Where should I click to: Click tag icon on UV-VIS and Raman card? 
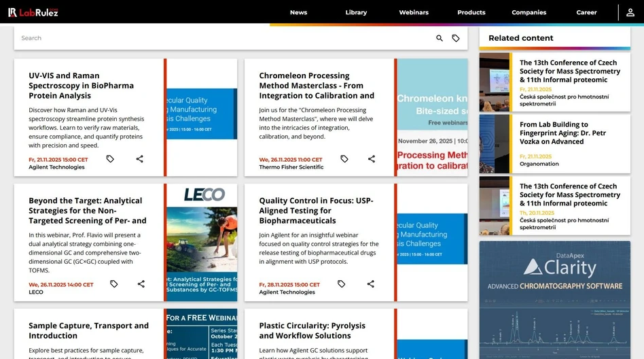click(x=110, y=158)
